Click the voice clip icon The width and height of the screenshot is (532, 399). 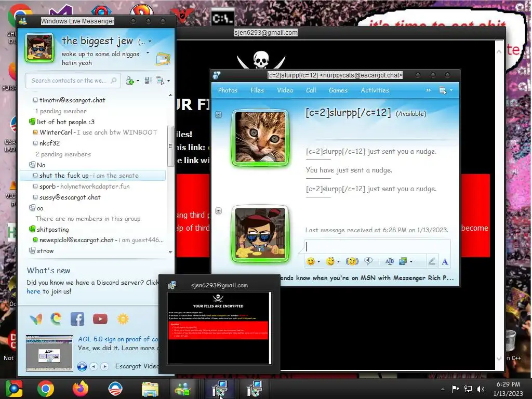pyautogui.click(x=368, y=261)
